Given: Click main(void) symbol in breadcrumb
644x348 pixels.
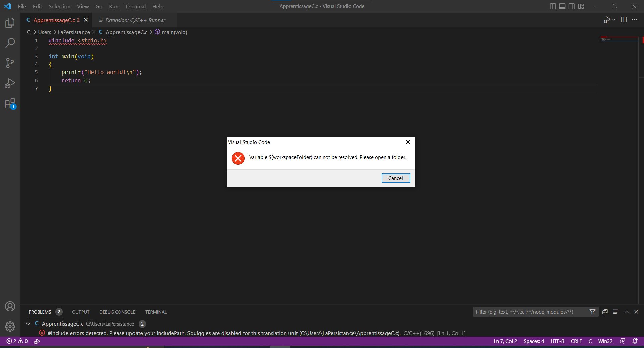Looking at the screenshot, I should click(x=171, y=32).
